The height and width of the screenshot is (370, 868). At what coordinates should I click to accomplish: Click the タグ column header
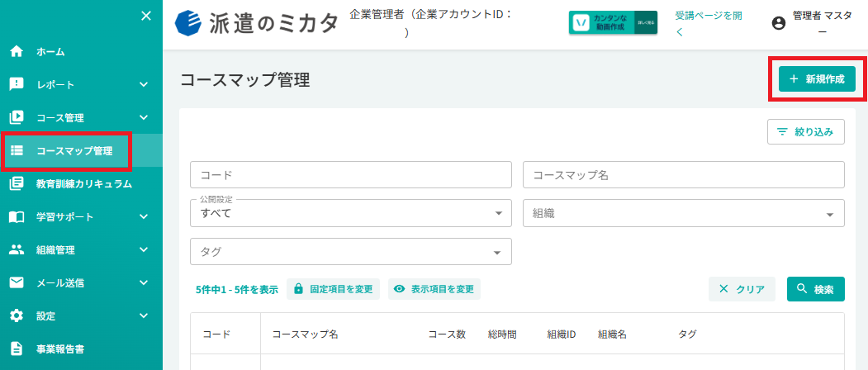pyautogui.click(x=687, y=334)
